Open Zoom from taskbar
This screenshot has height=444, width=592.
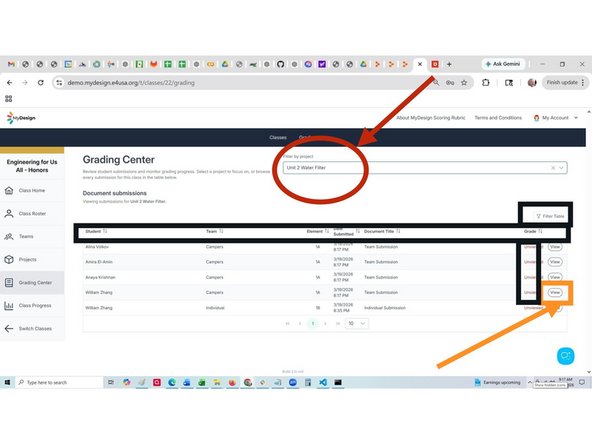(293, 382)
